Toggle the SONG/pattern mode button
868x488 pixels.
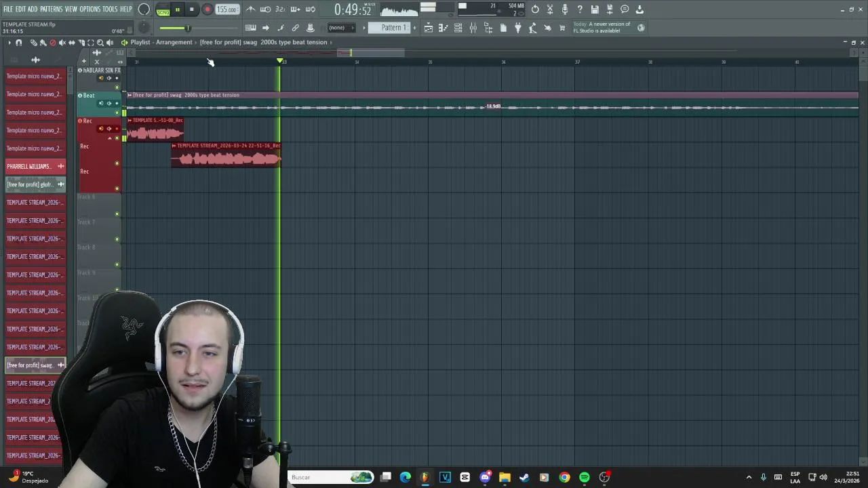point(163,10)
